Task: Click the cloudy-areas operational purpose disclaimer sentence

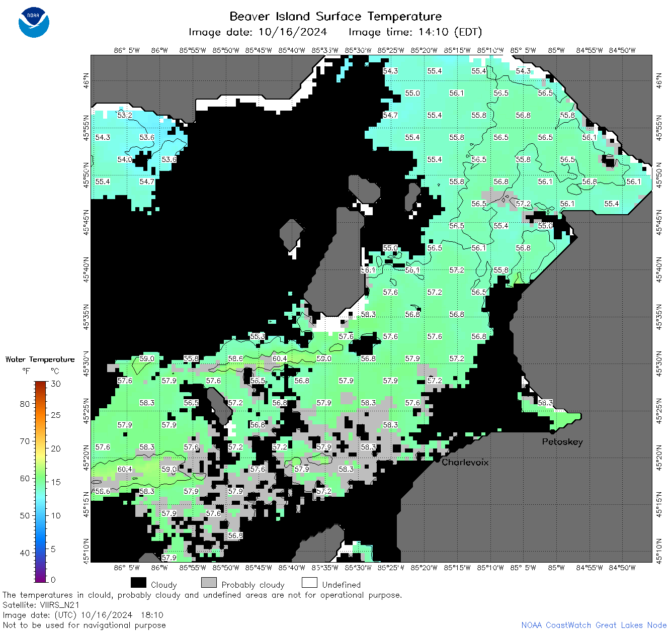Action: pos(202,595)
